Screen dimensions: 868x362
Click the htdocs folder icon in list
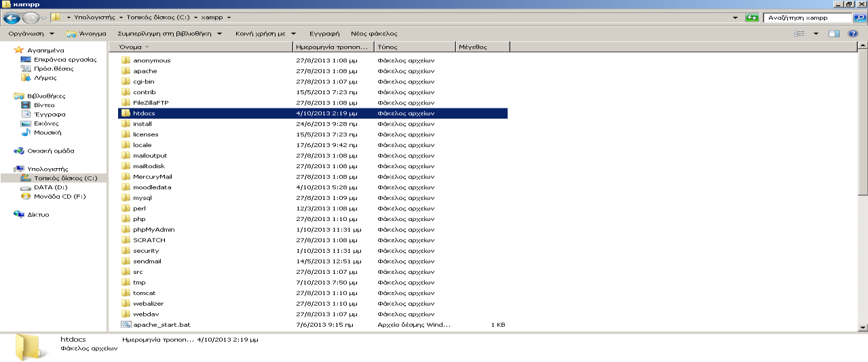click(x=126, y=113)
